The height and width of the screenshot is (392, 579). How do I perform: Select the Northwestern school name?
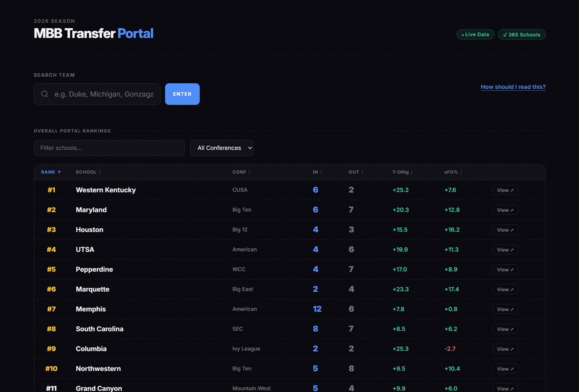pos(98,368)
